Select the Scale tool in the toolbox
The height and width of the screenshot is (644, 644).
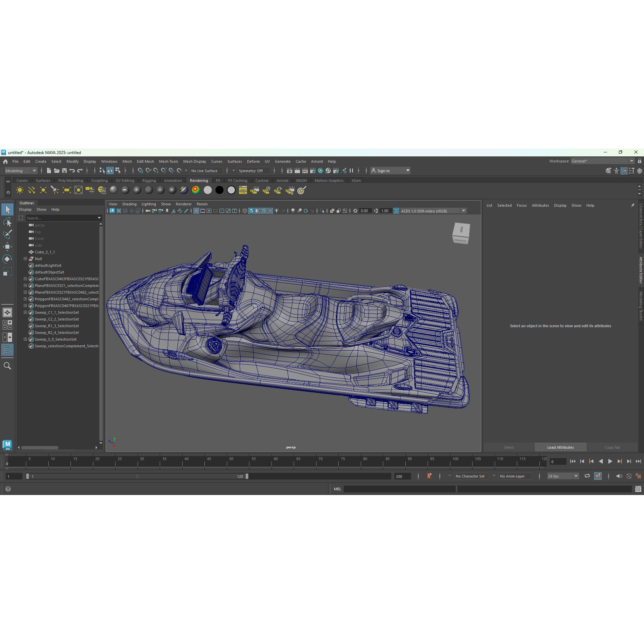pyautogui.click(x=7, y=271)
